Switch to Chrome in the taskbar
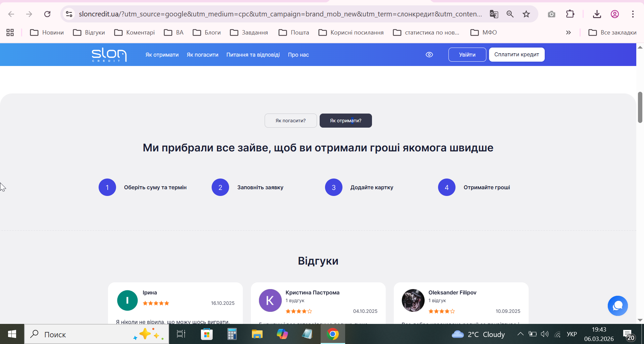644x344 pixels. coord(333,334)
